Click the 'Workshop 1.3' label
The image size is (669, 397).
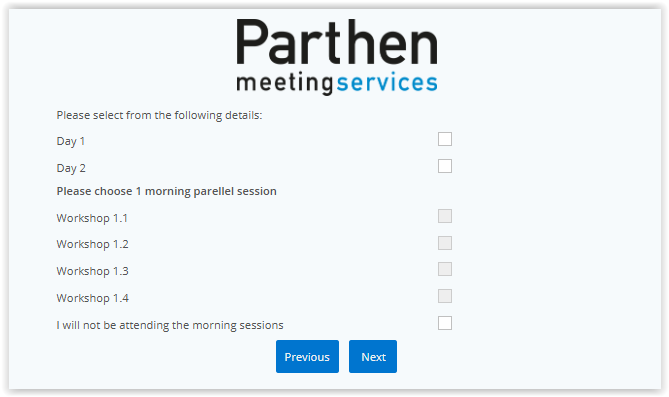(92, 271)
